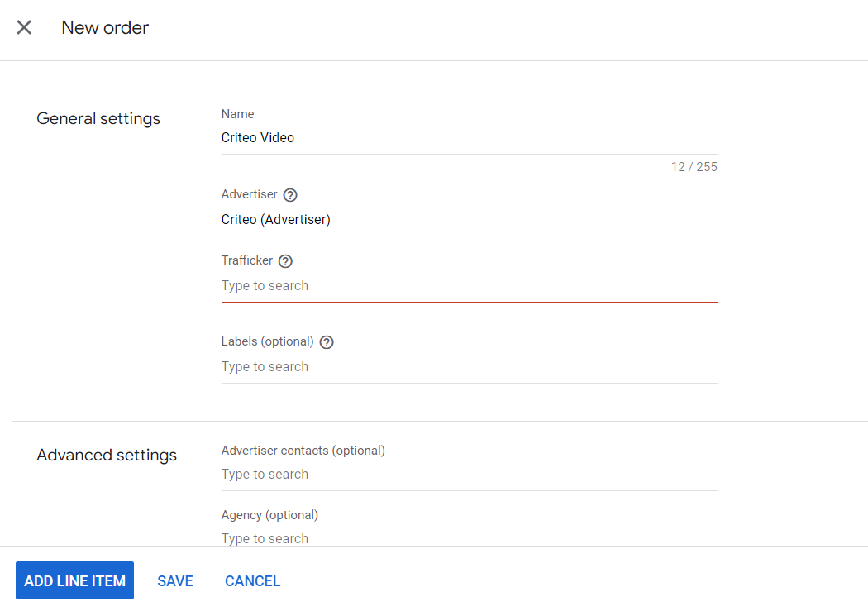Close the New order dialog
The height and width of the screenshot is (606, 868).
25,27
